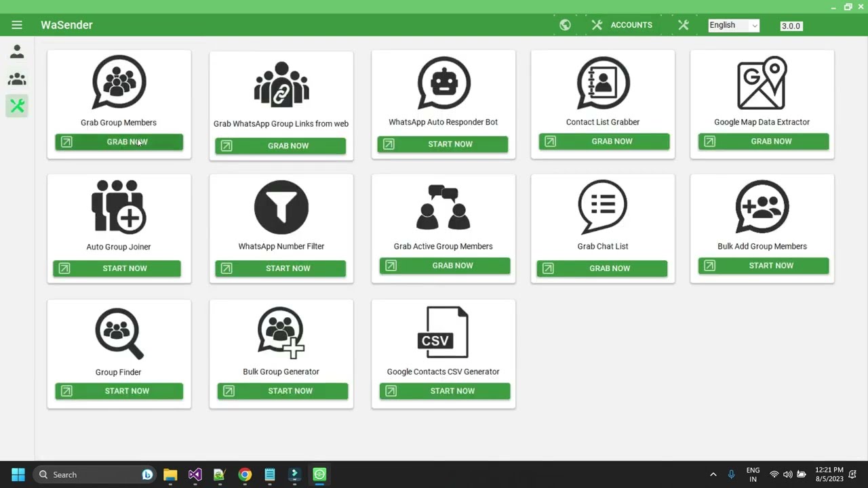868x488 pixels.
Task: Open the WaSender taskbar icon
Action: (319, 474)
